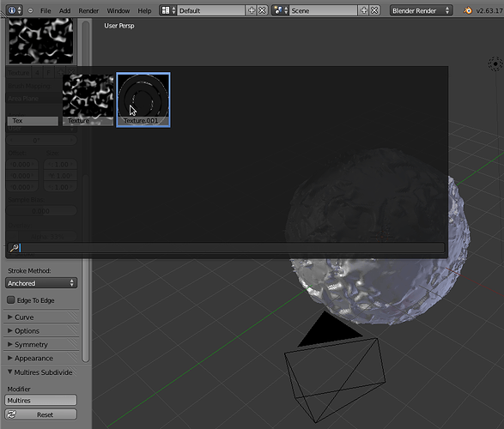
Task: Select the lamp object in viewport
Action: (495, 63)
